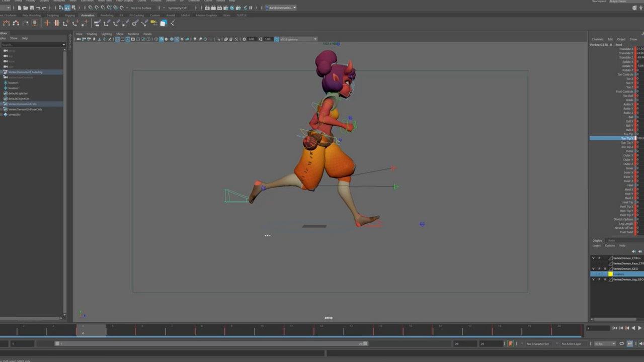Open the Shading menu in the viewport
644x362 pixels.
pyautogui.click(x=92, y=34)
